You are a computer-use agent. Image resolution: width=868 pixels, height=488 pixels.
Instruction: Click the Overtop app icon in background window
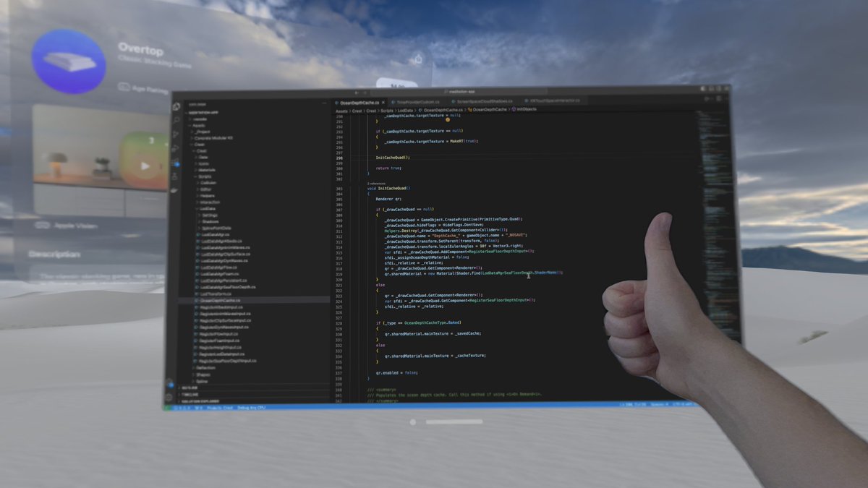tap(69, 61)
